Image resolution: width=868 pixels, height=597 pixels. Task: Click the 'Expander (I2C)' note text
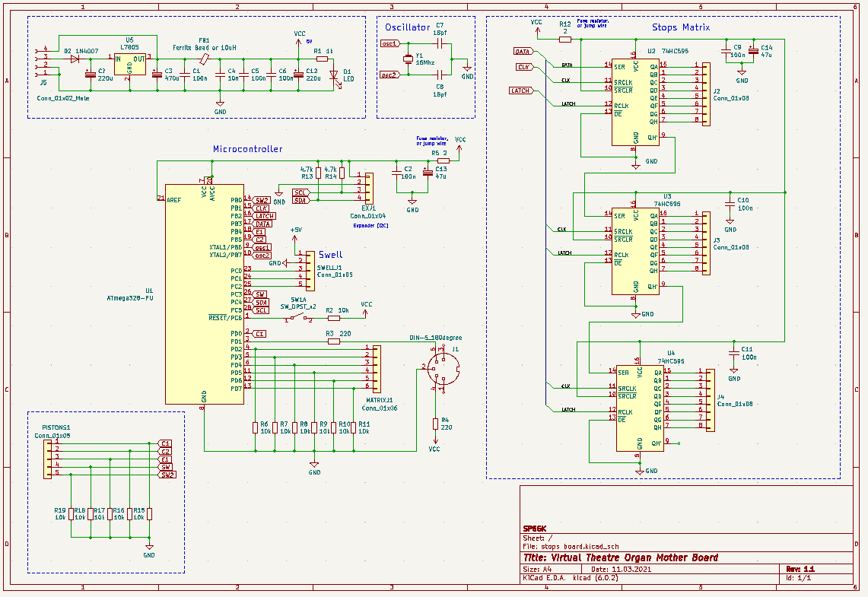[370, 225]
